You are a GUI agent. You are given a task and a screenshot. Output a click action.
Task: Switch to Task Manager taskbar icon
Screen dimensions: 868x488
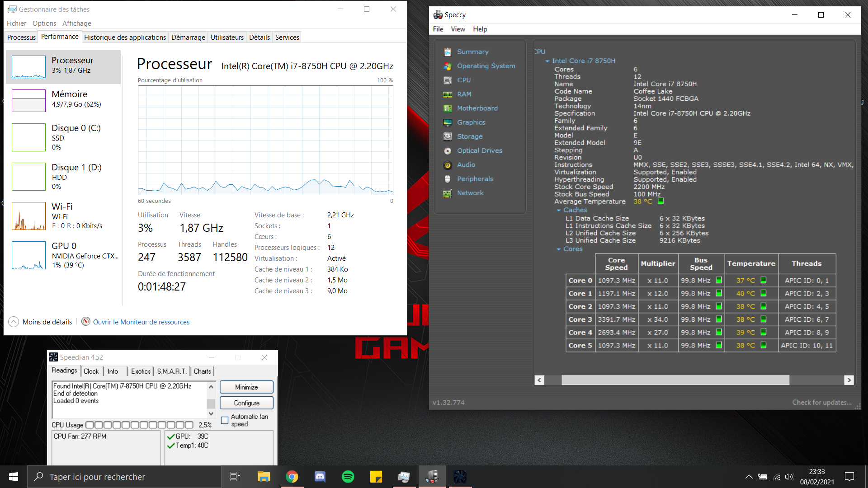(x=404, y=477)
